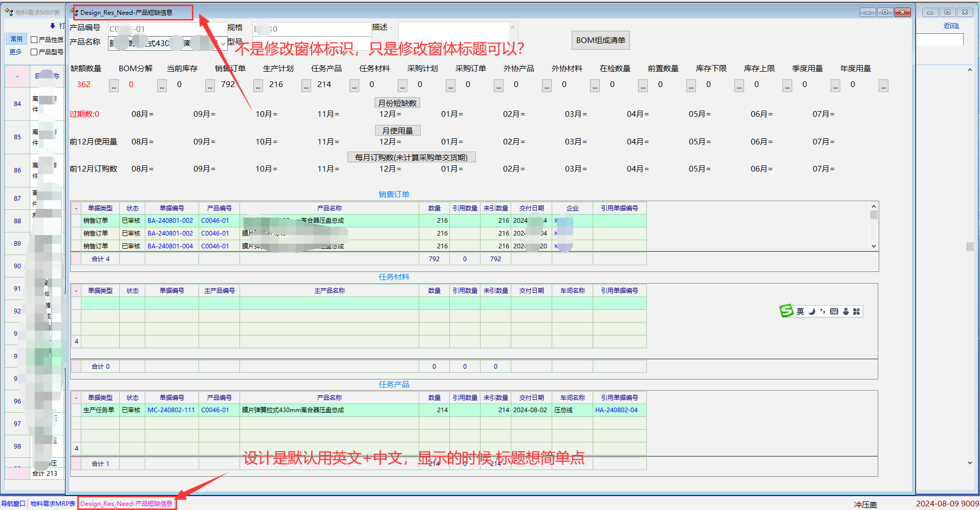Image resolution: width=980 pixels, height=510 pixels.
Task: Click the blue down-arrow icon at top left
Action: click(x=52, y=26)
